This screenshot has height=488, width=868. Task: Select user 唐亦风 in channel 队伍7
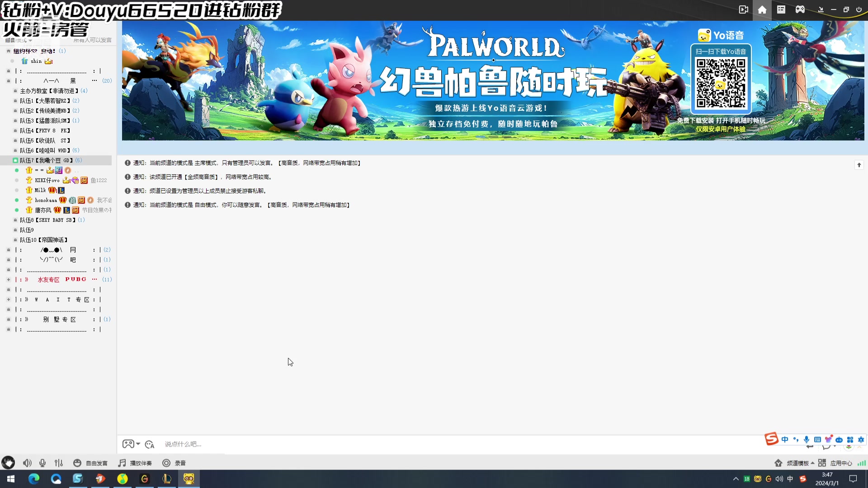point(43,210)
